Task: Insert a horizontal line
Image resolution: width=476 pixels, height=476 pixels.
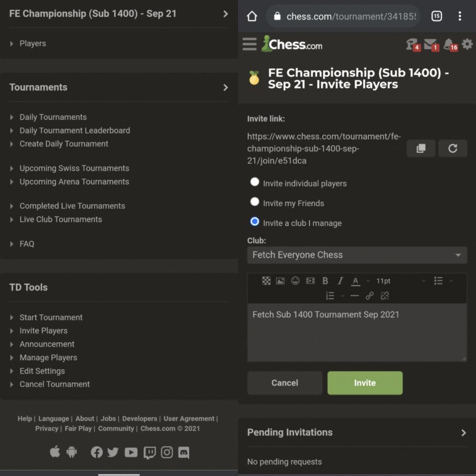Action: point(354,296)
